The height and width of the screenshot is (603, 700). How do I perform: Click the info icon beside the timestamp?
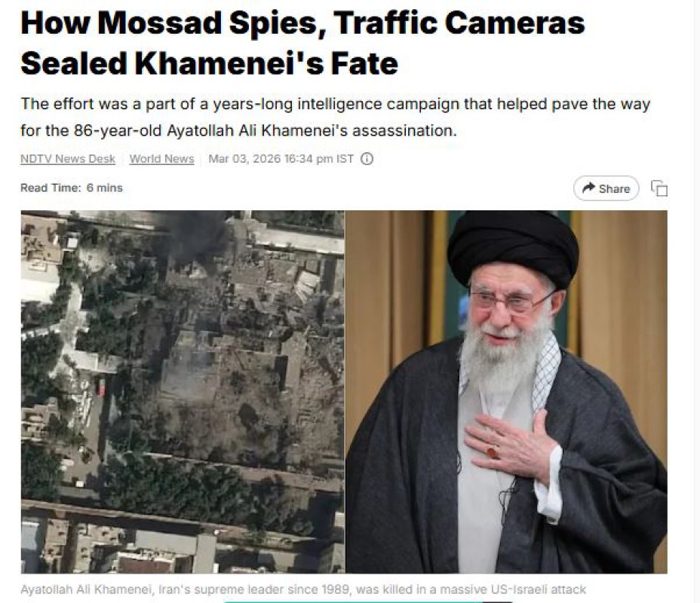[x=367, y=159]
